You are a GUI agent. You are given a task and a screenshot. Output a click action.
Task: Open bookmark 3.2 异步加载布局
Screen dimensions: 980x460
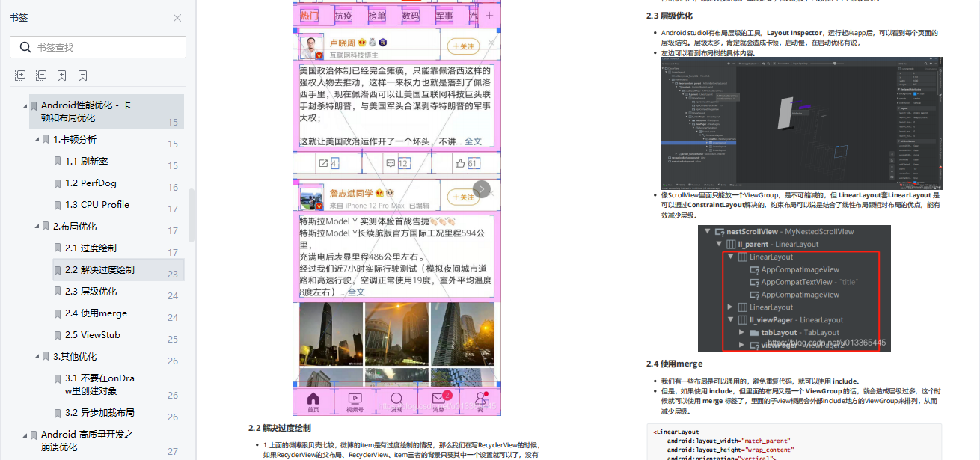[99, 413]
